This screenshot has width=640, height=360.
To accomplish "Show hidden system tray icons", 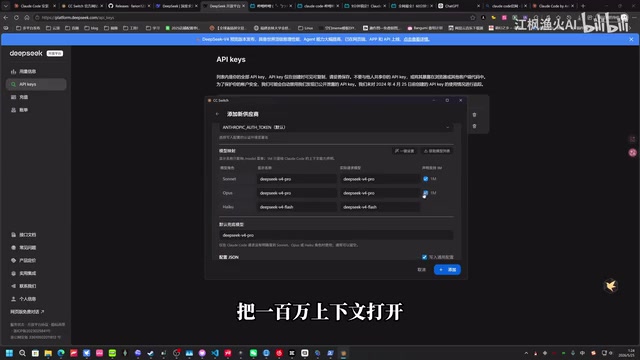I will [526, 353].
